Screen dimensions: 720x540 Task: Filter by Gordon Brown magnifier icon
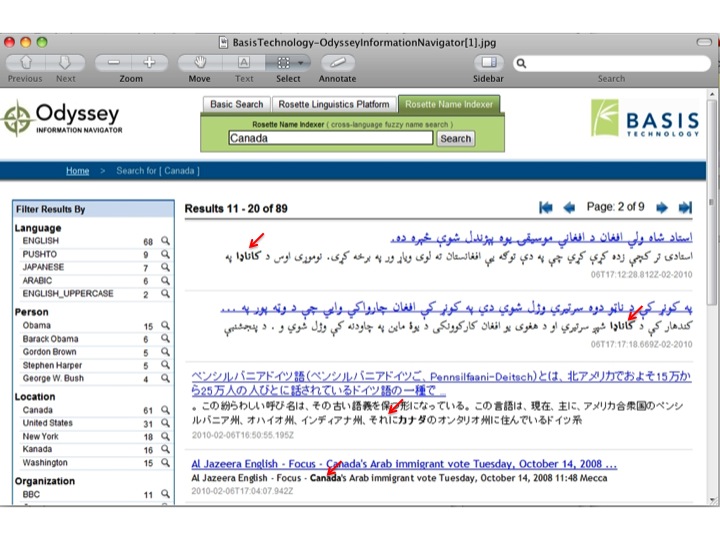(x=165, y=352)
